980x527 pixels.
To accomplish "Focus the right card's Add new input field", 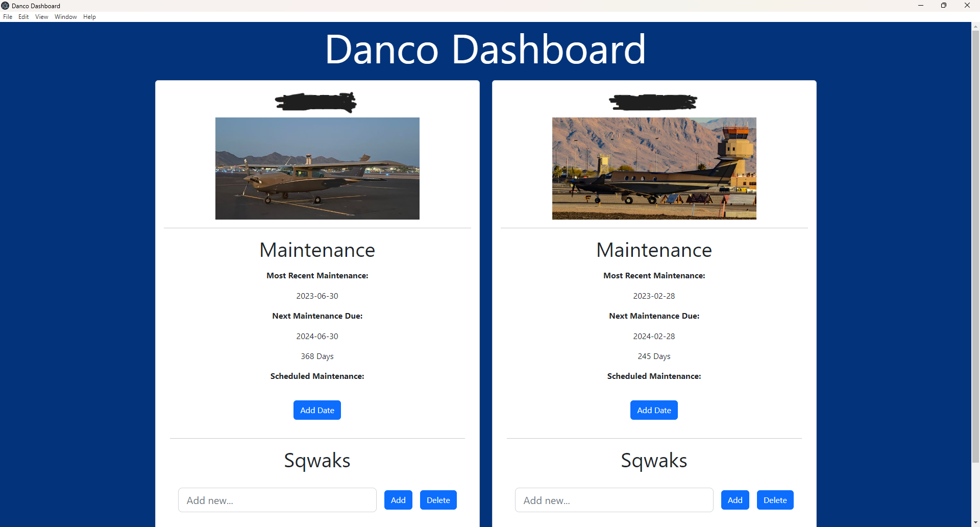I will (614, 500).
